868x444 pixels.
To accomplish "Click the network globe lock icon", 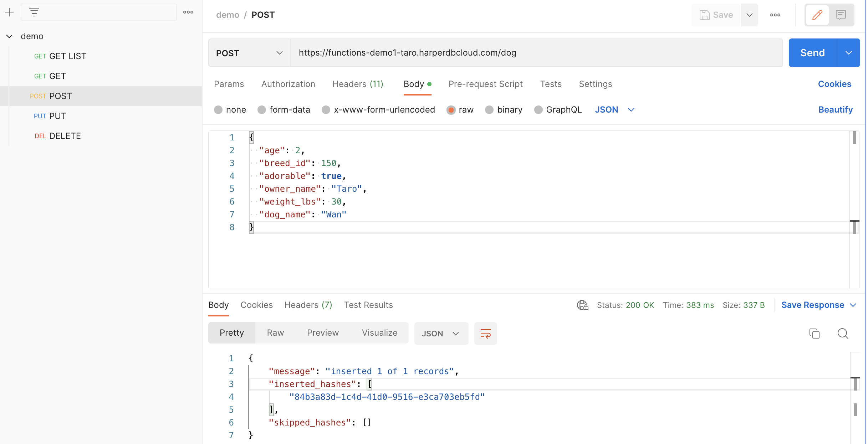I will (582, 305).
